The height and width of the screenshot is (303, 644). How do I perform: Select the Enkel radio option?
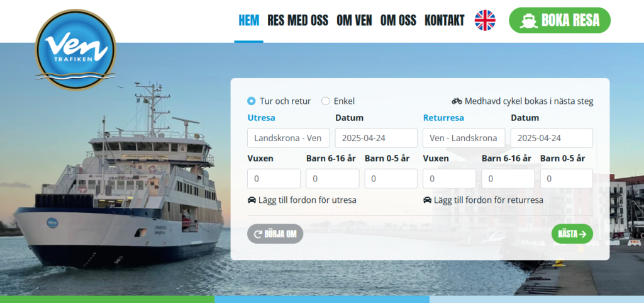(325, 101)
